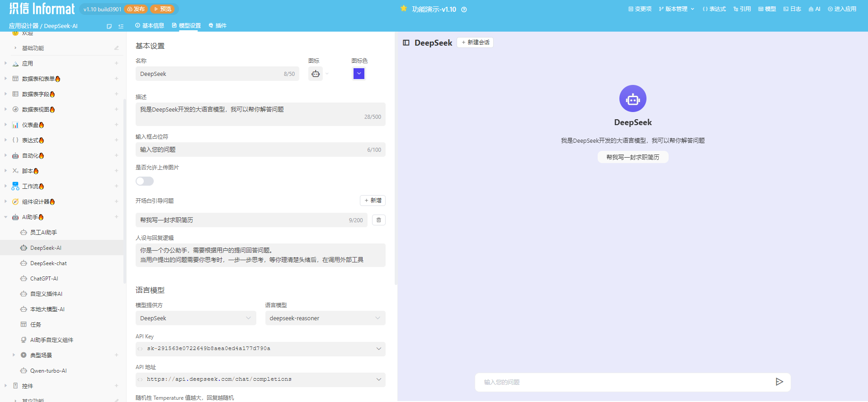Open the help icon next to 功能演示-v1.10

point(464,9)
